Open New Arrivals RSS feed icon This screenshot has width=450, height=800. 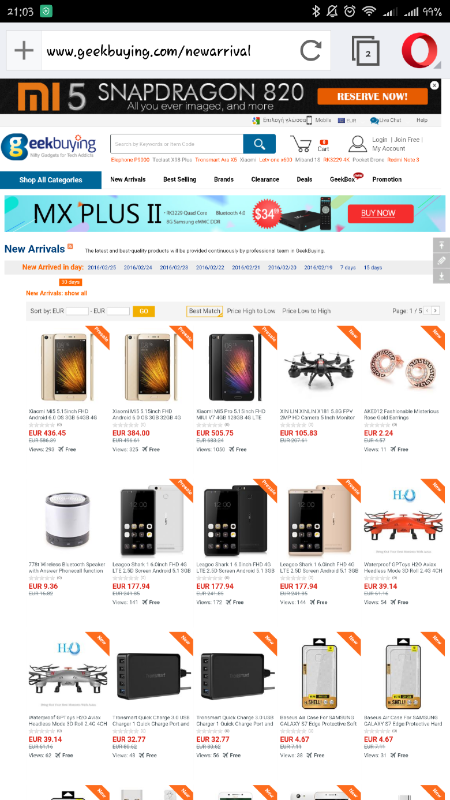pyautogui.click(x=70, y=246)
